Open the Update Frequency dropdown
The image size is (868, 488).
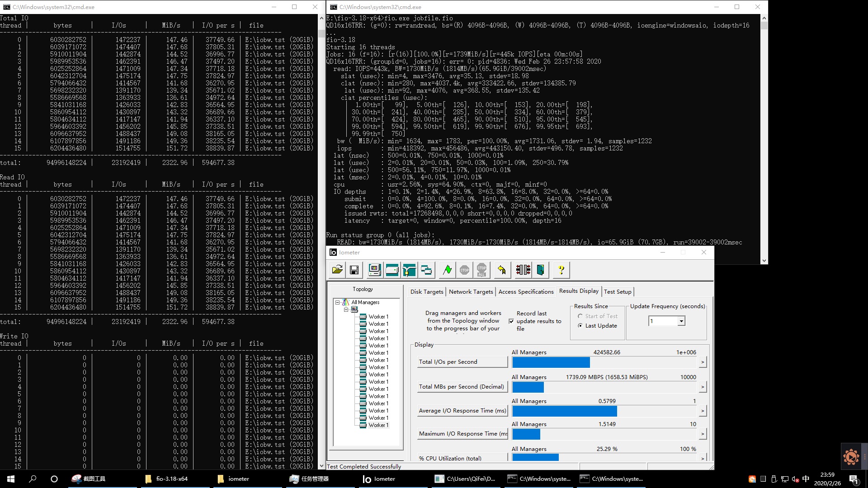(682, 321)
